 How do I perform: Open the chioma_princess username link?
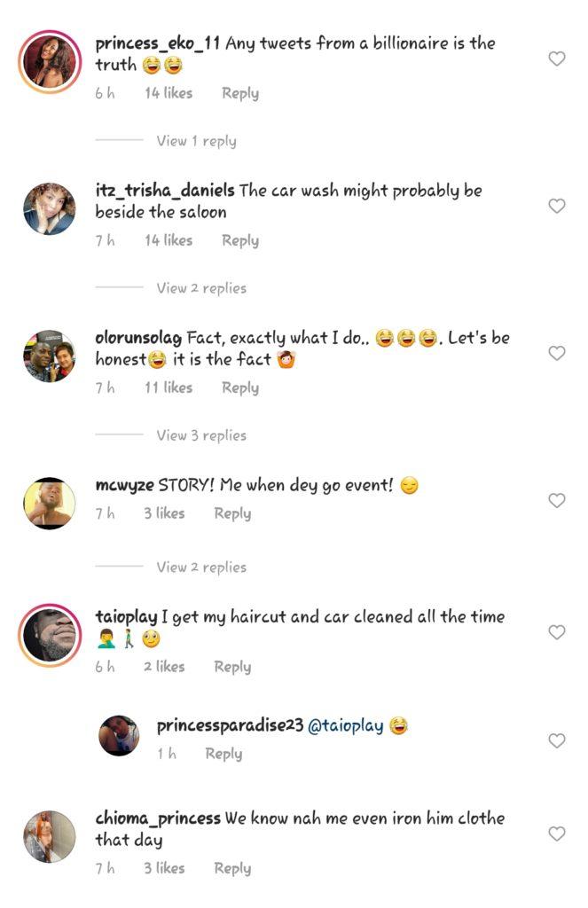tap(157, 818)
